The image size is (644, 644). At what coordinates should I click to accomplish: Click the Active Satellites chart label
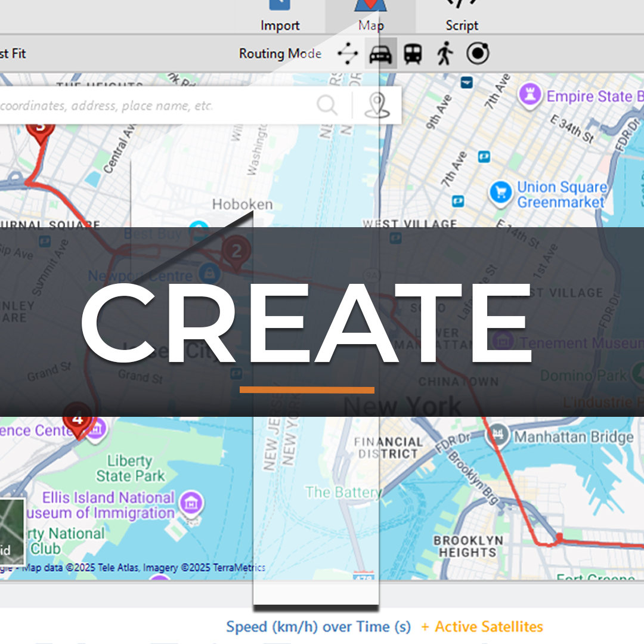point(488,627)
